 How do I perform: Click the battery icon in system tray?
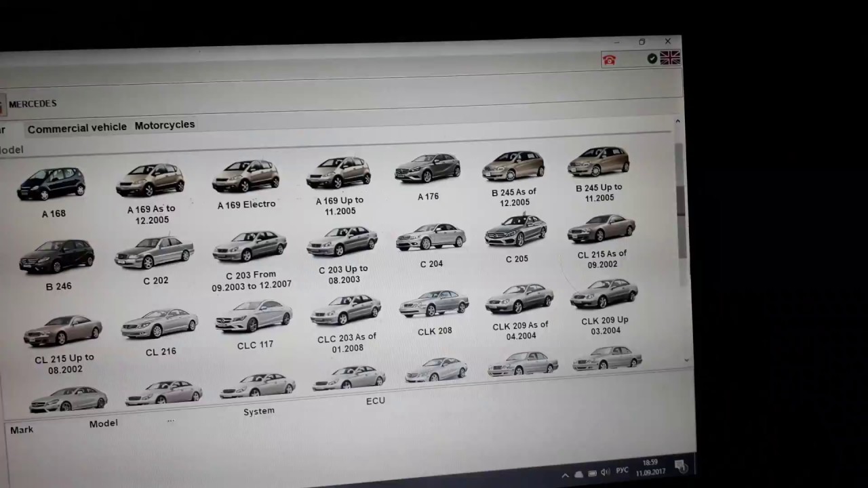pyautogui.click(x=592, y=473)
